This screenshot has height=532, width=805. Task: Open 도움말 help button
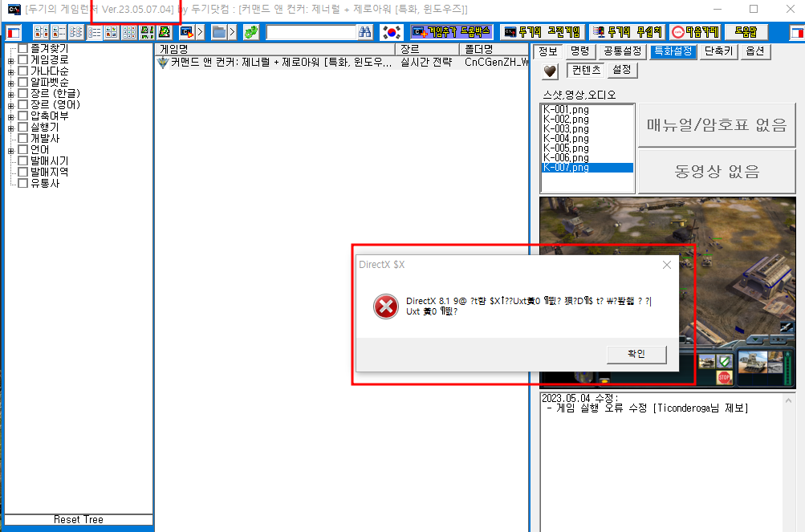pos(746,32)
